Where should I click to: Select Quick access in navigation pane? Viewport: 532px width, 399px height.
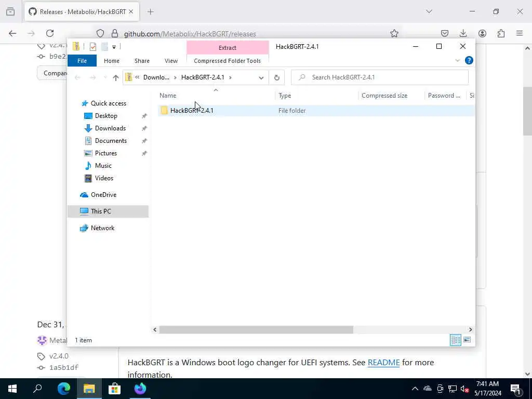(109, 103)
